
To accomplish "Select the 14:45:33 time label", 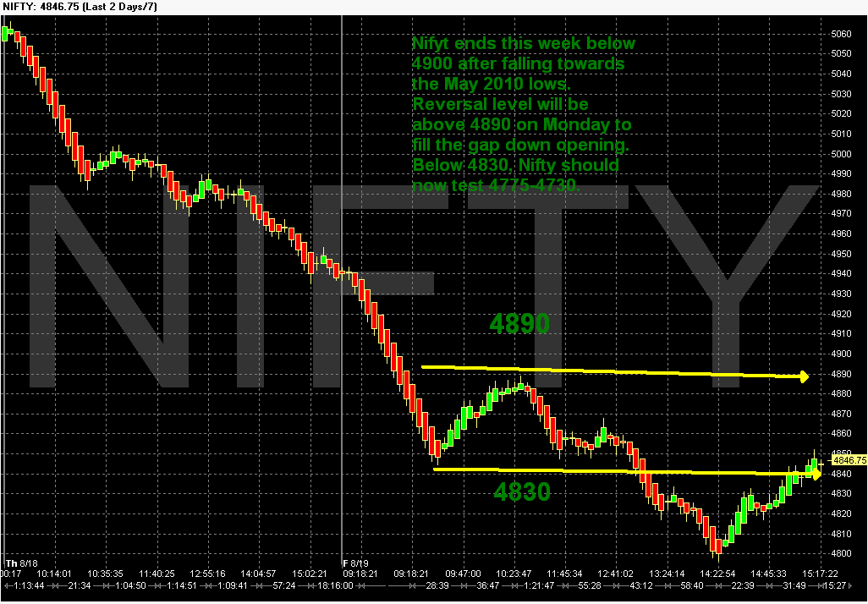I will (771, 574).
